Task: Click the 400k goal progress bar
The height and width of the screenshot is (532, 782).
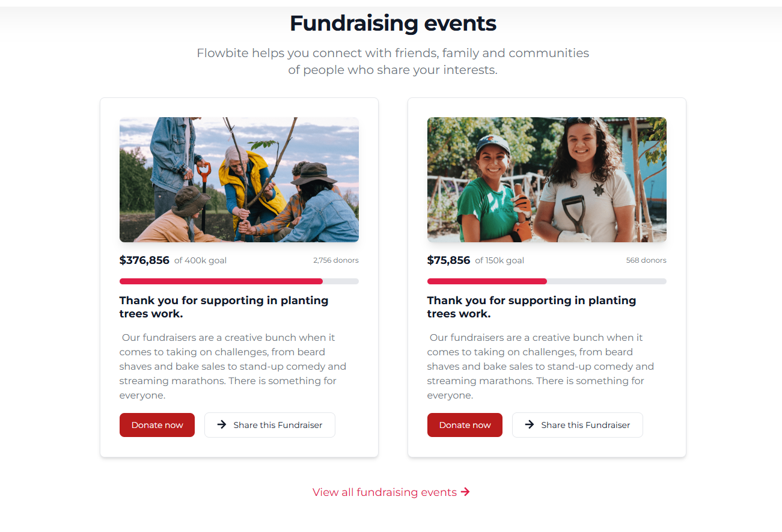Action: 239,281
